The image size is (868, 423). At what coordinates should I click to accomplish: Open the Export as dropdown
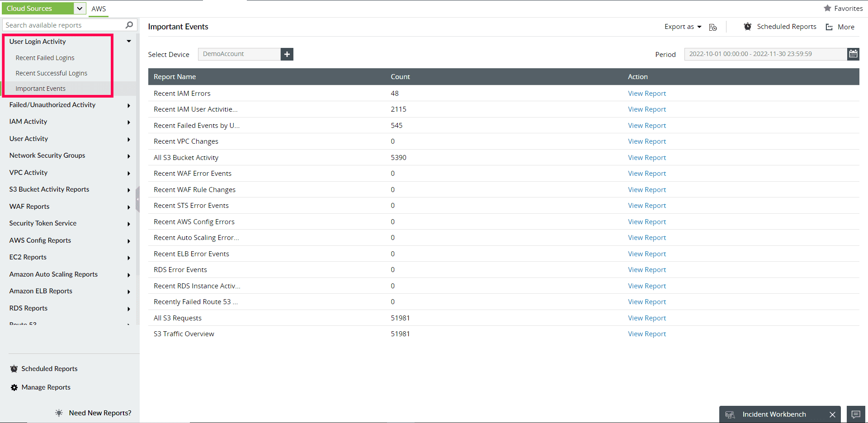(x=683, y=27)
